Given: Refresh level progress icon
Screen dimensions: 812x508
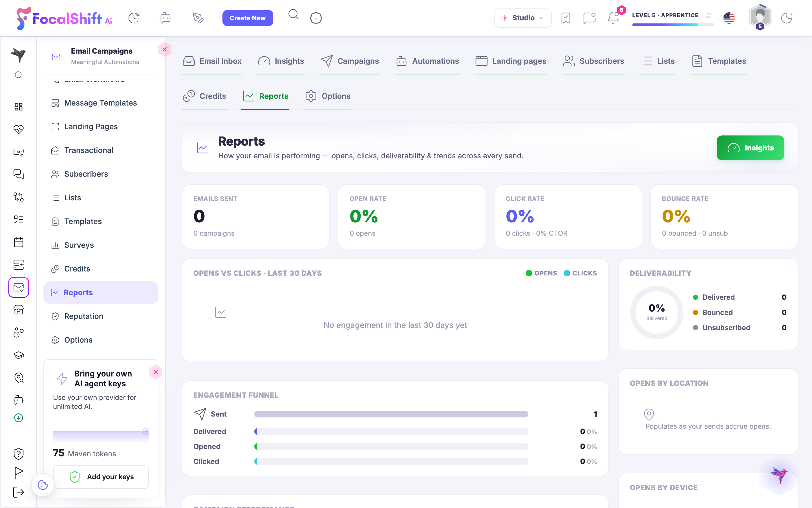Looking at the screenshot, I should coord(709,16).
